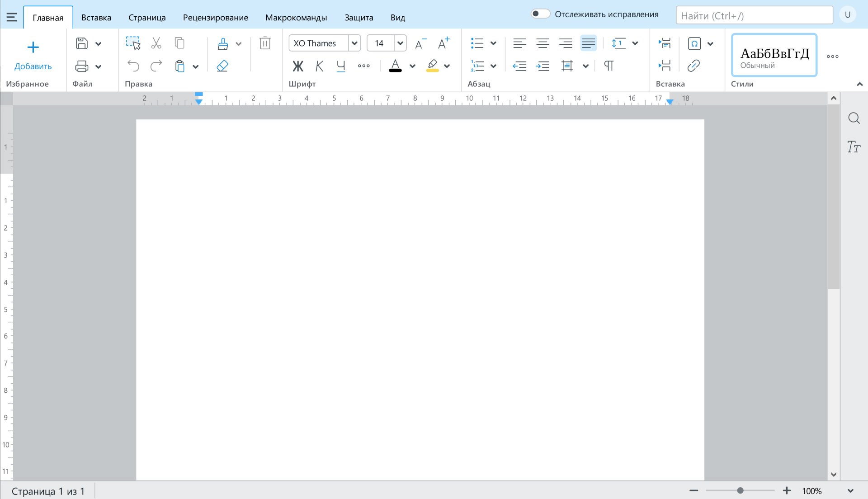
Task: Click the Найти search input field
Action: [754, 16]
